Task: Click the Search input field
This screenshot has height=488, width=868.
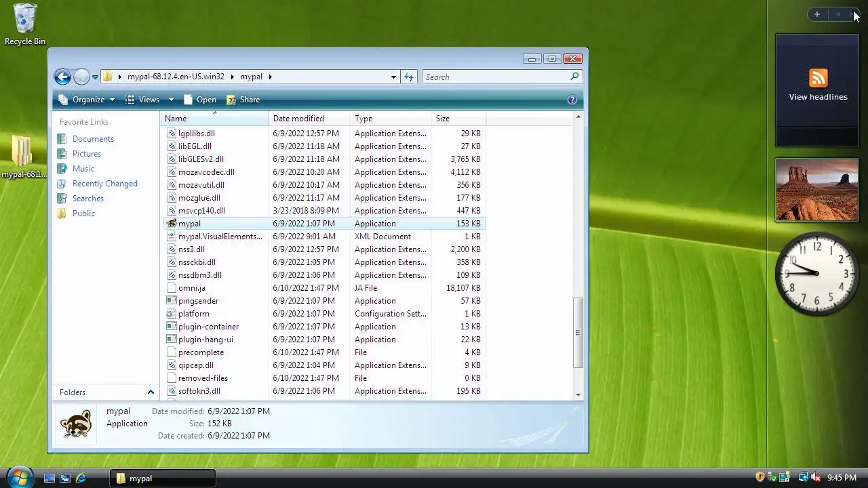Action: [x=495, y=77]
